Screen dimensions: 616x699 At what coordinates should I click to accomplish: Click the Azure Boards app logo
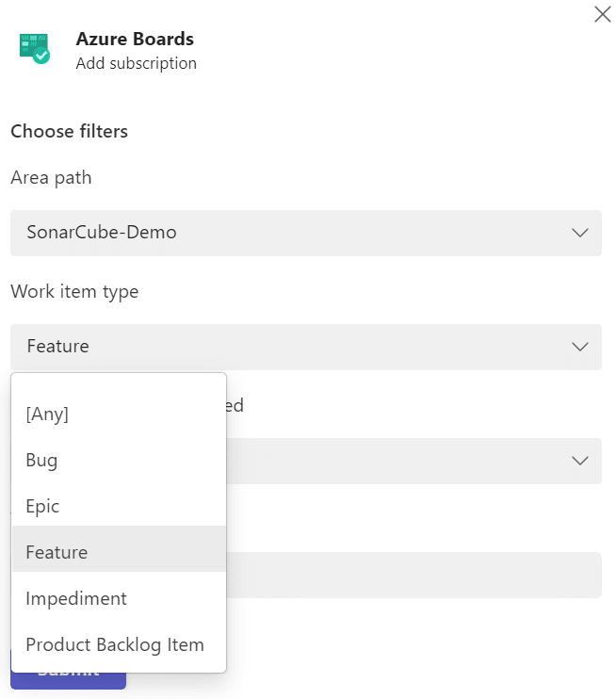pos(34,48)
